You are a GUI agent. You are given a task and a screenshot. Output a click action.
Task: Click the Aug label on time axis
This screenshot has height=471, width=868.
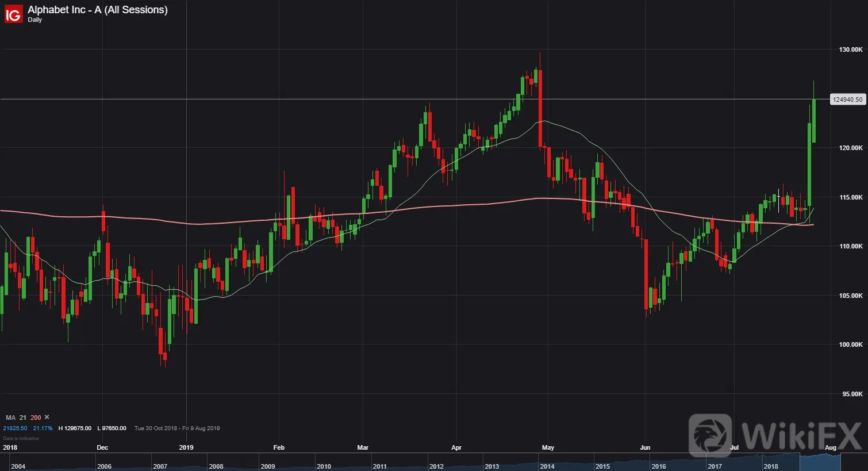(831, 447)
